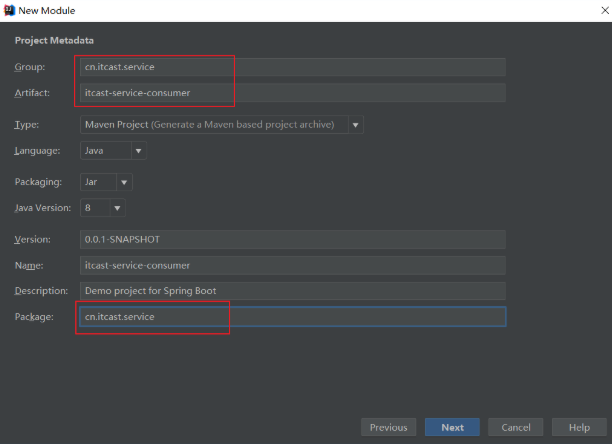Open the Type dropdown showing Maven Project
The width and height of the screenshot is (612, 444).
point(221,125)
